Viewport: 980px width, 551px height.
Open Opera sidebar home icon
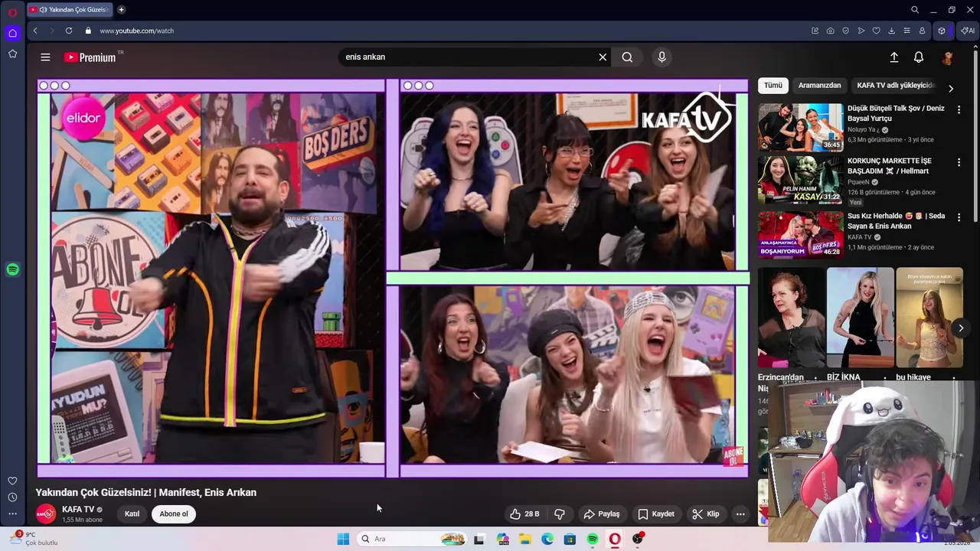tap(12, 33)
